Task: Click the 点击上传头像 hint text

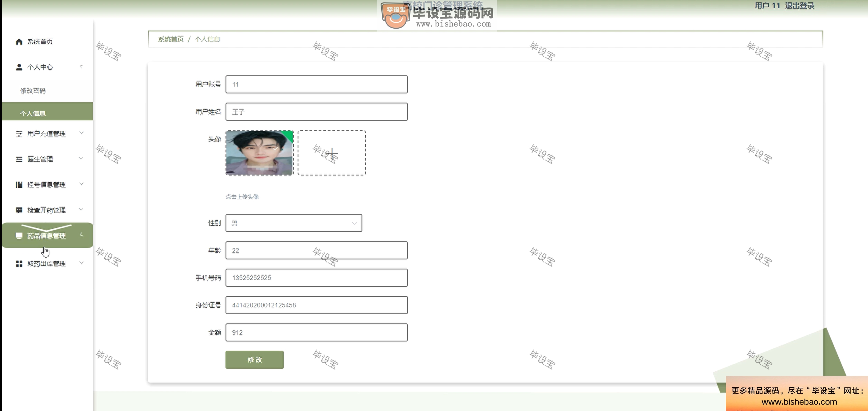Action: pos(242,197)
